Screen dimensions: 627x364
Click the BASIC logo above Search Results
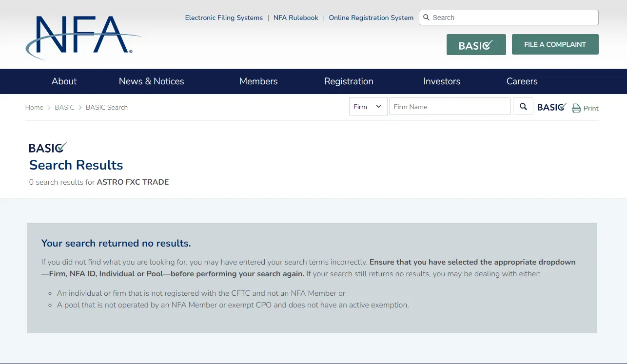pyautogui.click(x=48, y=147)
